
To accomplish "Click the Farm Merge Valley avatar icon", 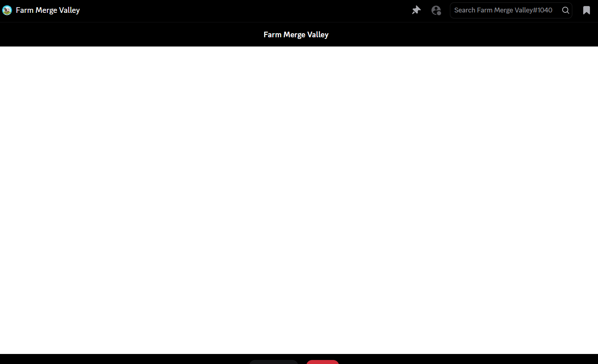I will 7,10.
